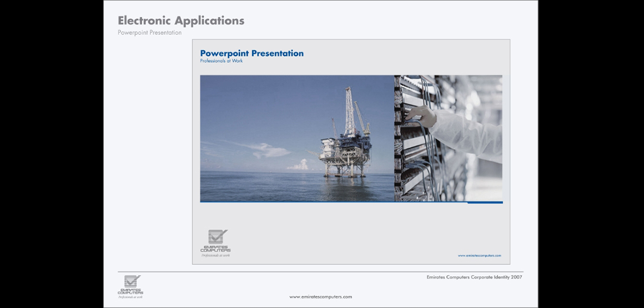This screenshot has width=644, height=308.
Task: Click the gray 'Powerpoint Presentation' subtitle under the heading
Action: (x=149, y=33)
